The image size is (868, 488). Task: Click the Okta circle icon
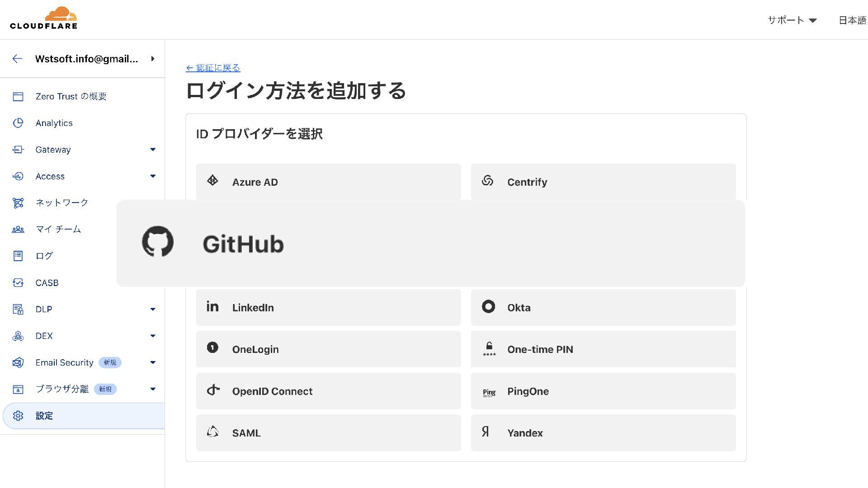[x=488, y=307]
